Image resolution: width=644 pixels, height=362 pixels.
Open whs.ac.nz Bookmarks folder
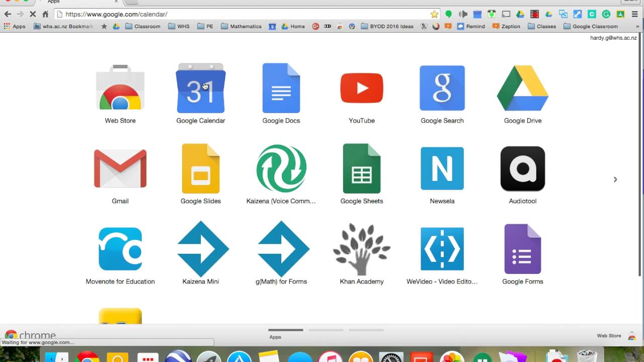point(63,26)
